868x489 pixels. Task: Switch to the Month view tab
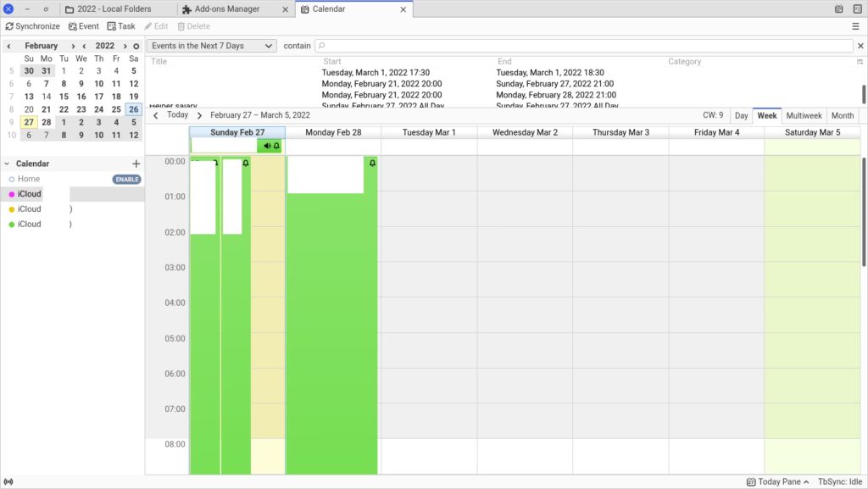842,115
